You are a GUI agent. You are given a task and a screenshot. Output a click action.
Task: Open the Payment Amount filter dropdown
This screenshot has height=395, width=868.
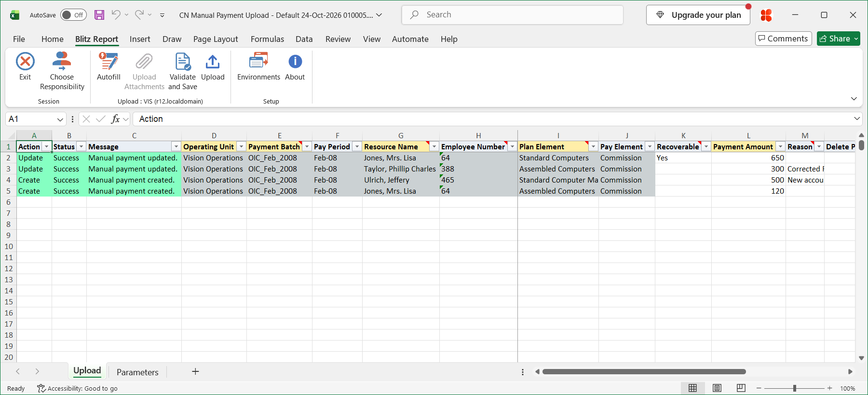pos(780,146)
